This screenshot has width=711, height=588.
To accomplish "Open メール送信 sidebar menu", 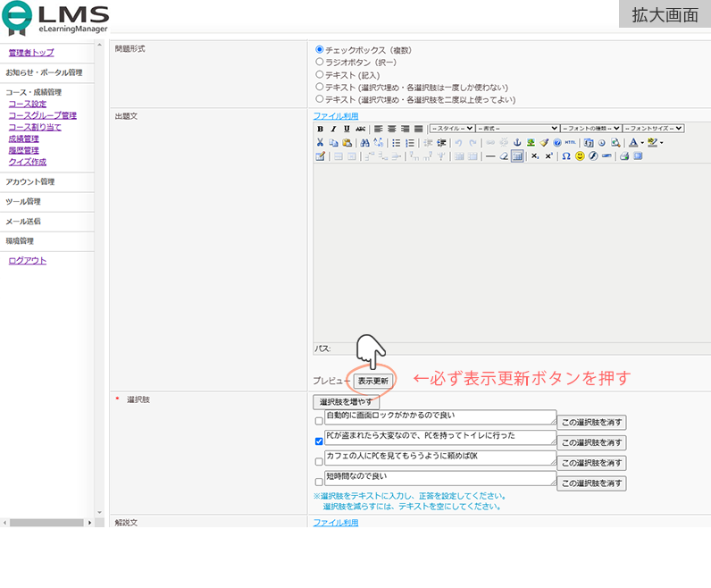I will click(x=23, y=222).
